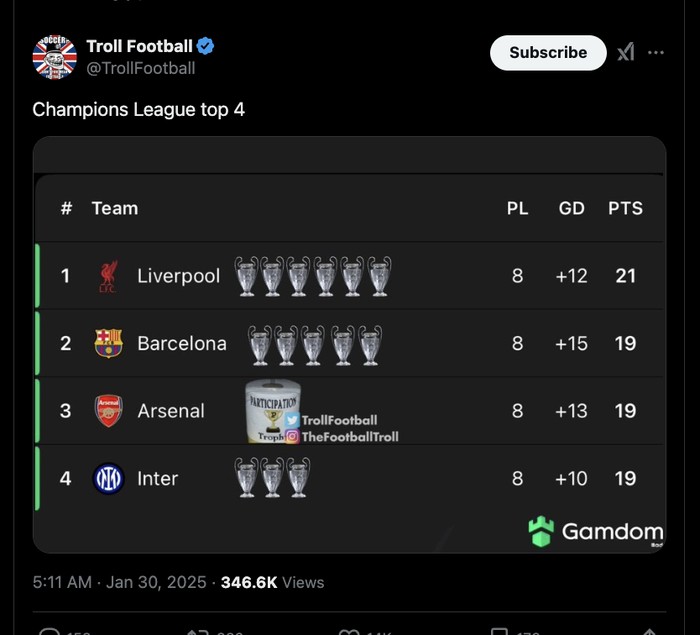Click the Troll Football profile avatar
Screen dimensions: 700x635
click(x=54, y=56)
